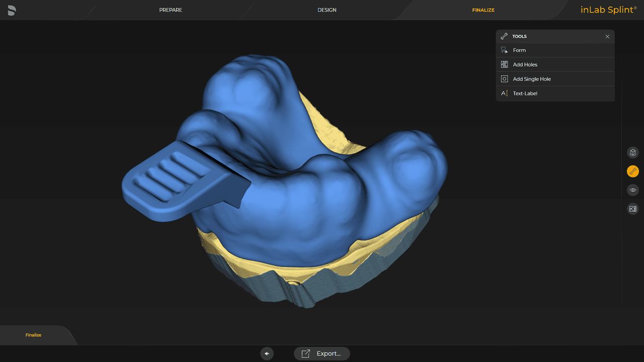Switch to the PREPARE phase
This screenshot has width=644, height=362.
click(171, 10)
